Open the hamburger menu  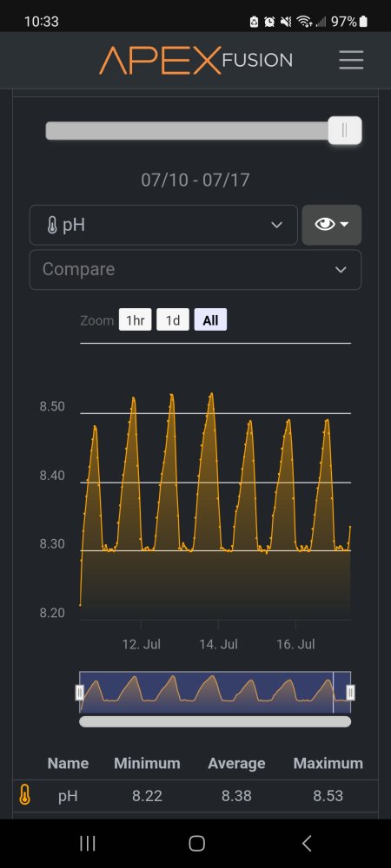point(351,59)
